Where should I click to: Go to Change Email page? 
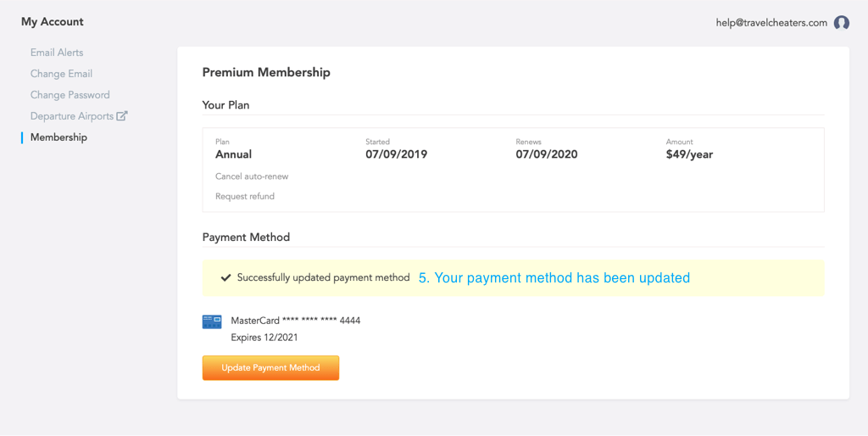(x=61, y=74)
